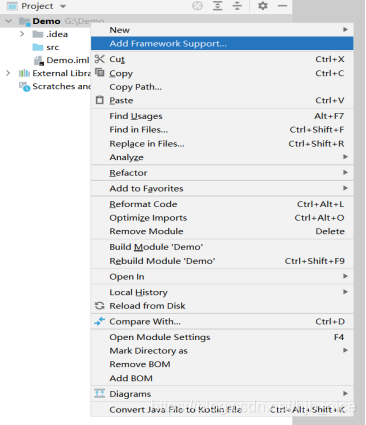The width and height of the screenshot is (366, 425).
Task: Click the Scratches and Consoles icon
Action: (25, 87)
